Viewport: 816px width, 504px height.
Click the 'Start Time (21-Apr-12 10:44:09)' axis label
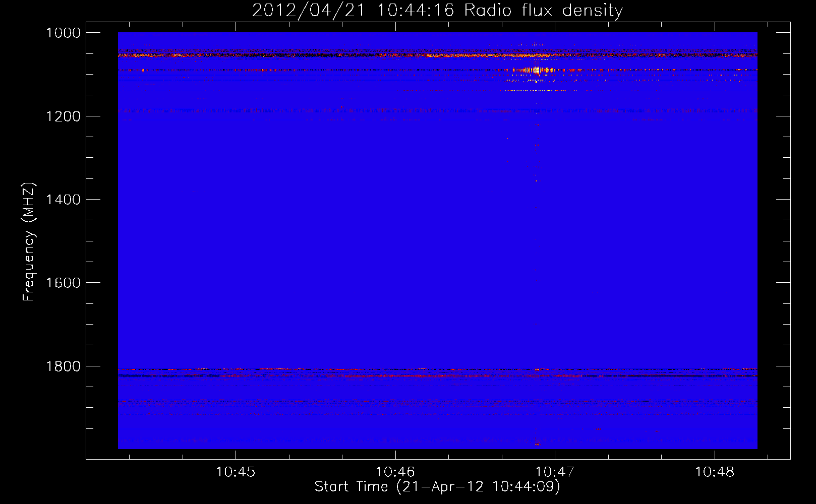(437, 486)
